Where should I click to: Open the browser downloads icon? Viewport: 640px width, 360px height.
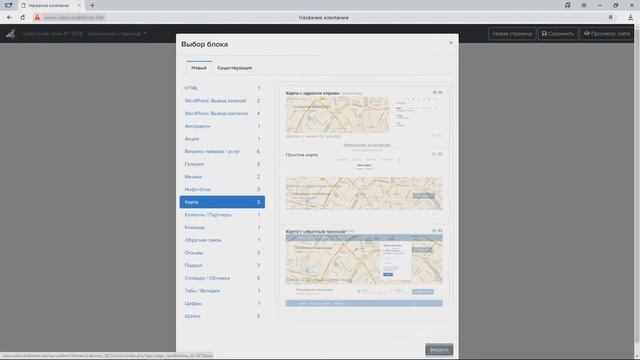630,18
